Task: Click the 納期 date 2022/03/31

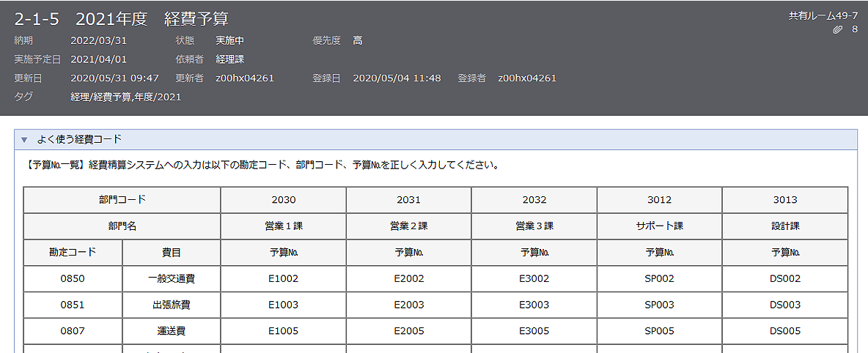Action: (100, 40)
